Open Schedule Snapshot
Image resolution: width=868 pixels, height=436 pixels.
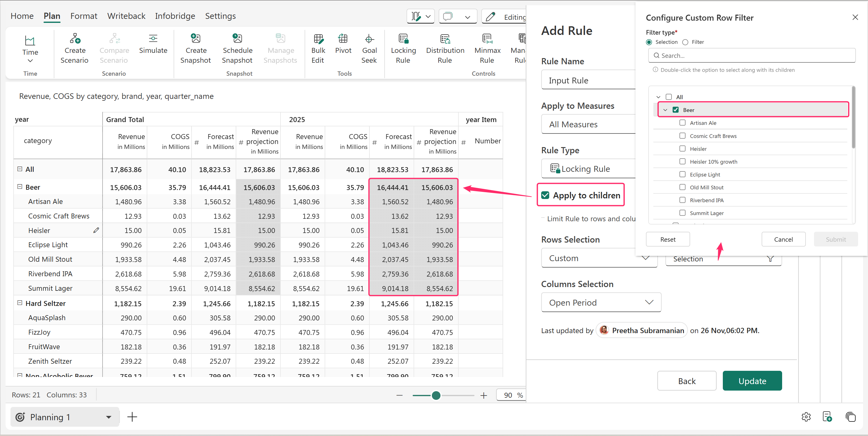pos(237,39)
